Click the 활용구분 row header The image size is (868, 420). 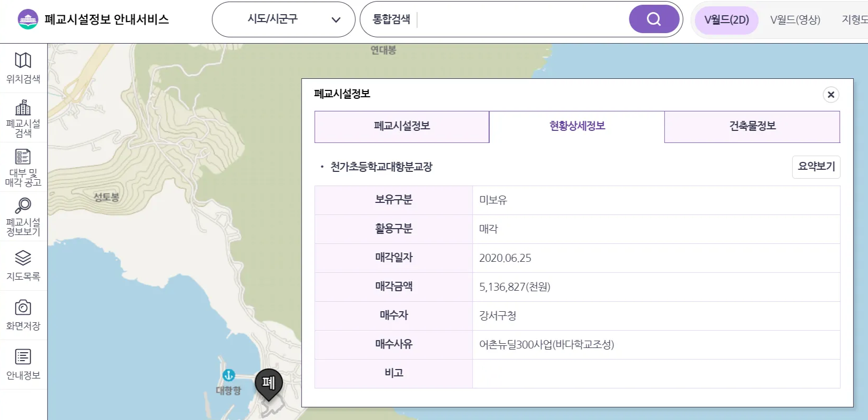coord(393,229)
